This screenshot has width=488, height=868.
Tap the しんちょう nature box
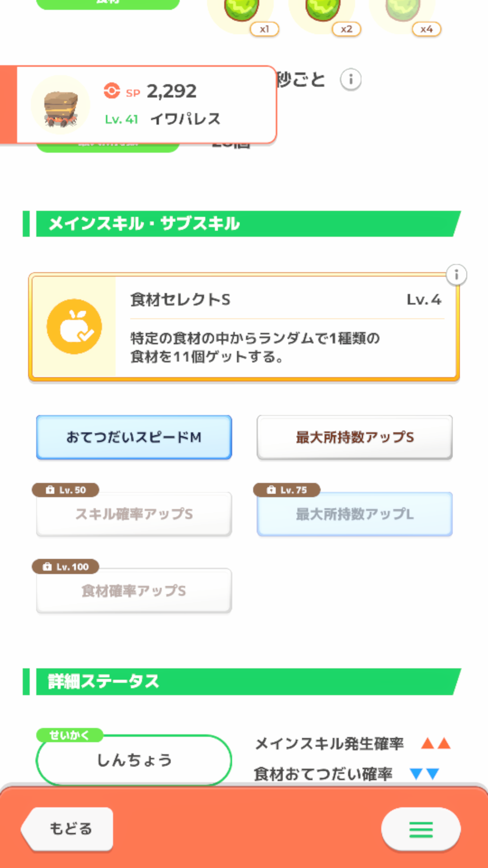point(134,760)
